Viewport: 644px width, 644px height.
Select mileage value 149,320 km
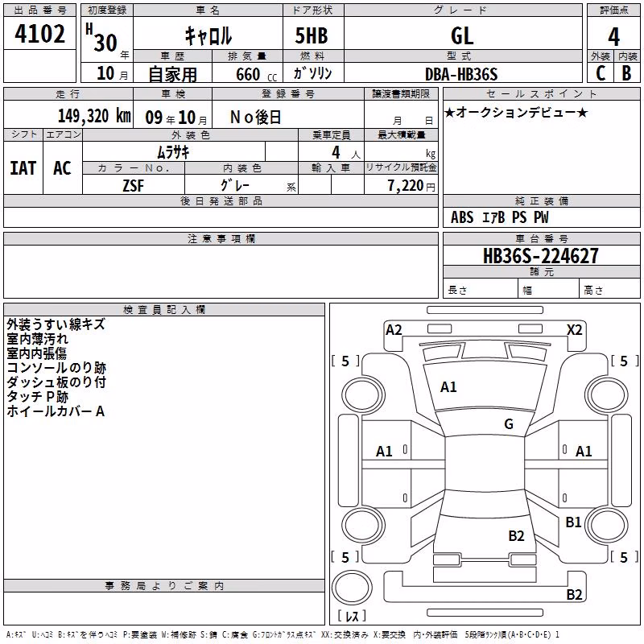point(94,116)
